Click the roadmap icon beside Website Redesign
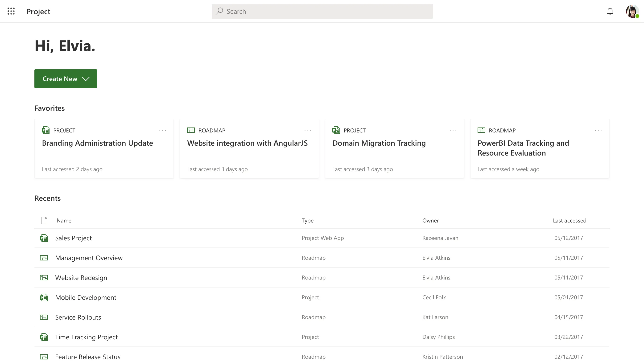The height and width of the screenshot is (362, 644). [44, 277]
